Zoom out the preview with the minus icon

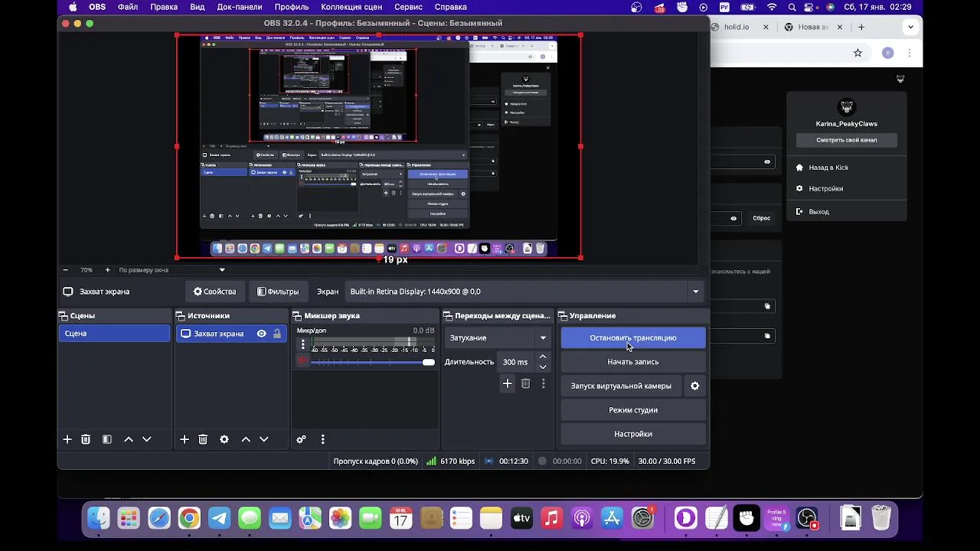(66, 270)
